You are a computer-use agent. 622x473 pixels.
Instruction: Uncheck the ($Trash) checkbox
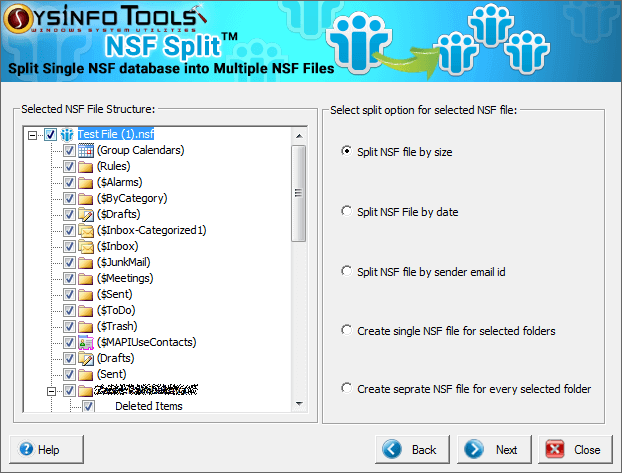click(x=69, y=327)
